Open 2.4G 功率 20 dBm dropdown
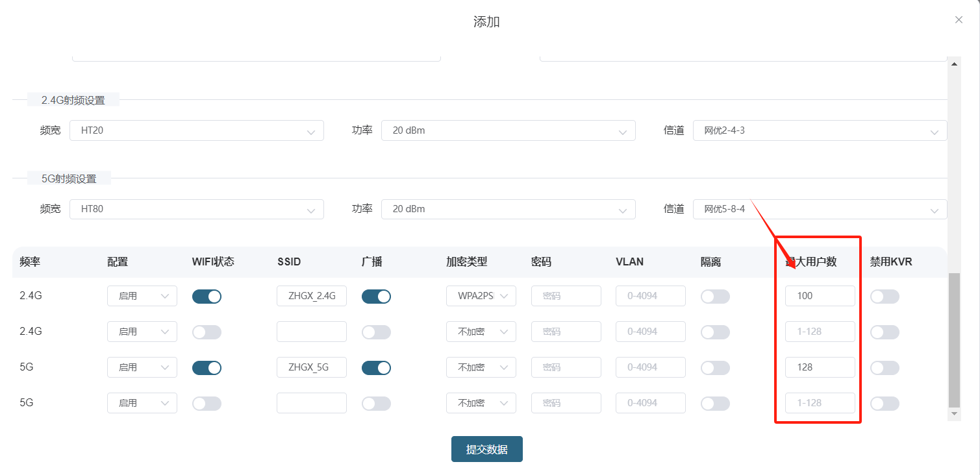 point(508,130)
